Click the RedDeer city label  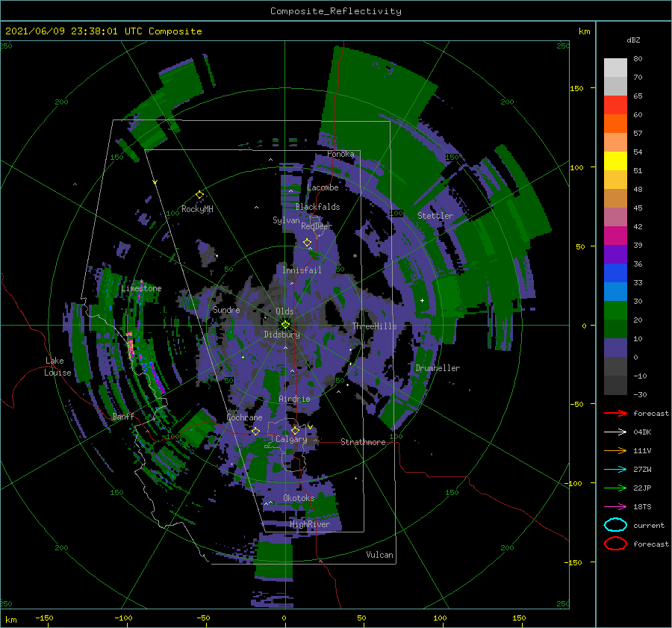coord(317,226)
